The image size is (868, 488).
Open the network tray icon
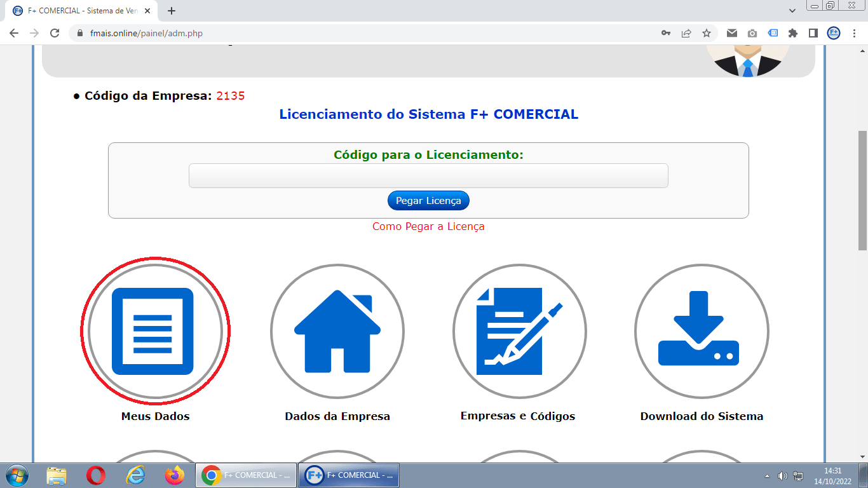[799, 476]
